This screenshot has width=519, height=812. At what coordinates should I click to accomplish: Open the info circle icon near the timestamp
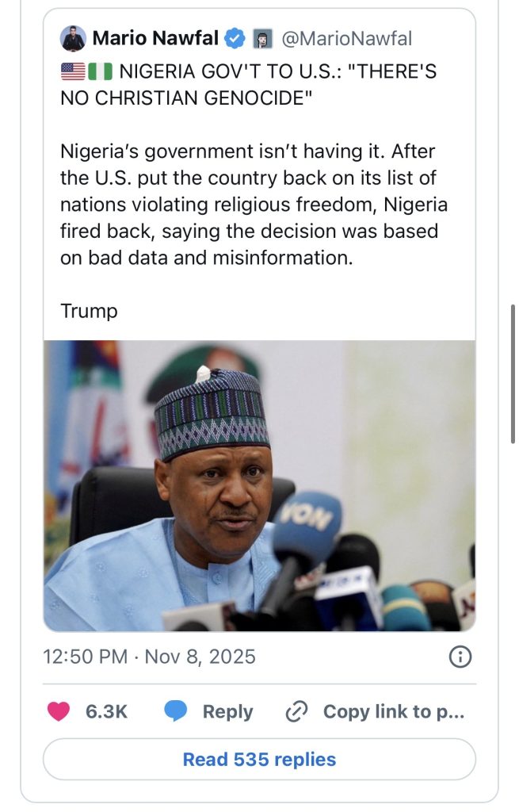(460, 657)
